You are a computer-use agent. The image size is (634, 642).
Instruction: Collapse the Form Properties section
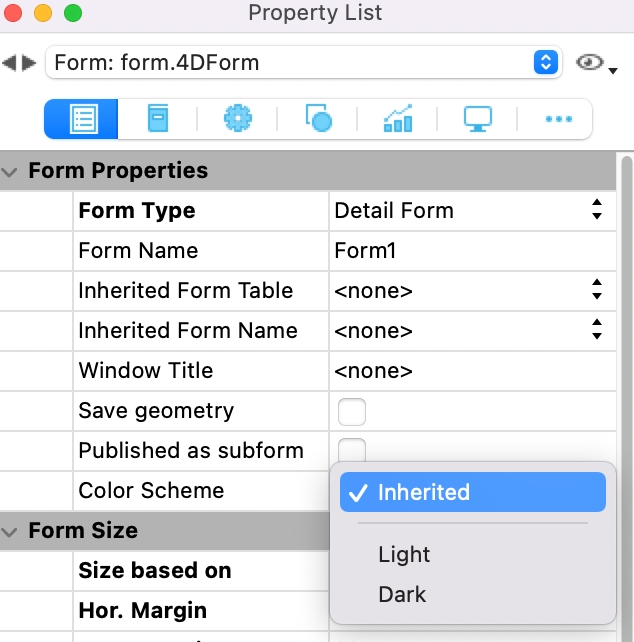coord(11,172)
